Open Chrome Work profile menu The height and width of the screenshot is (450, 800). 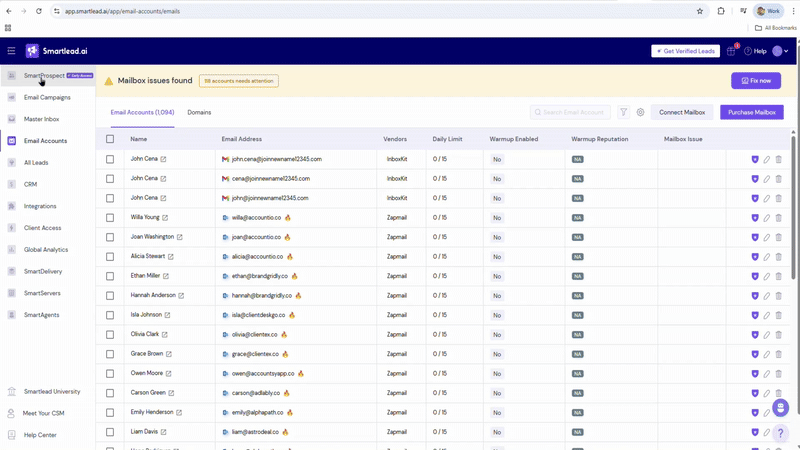(x=768, y=11)
